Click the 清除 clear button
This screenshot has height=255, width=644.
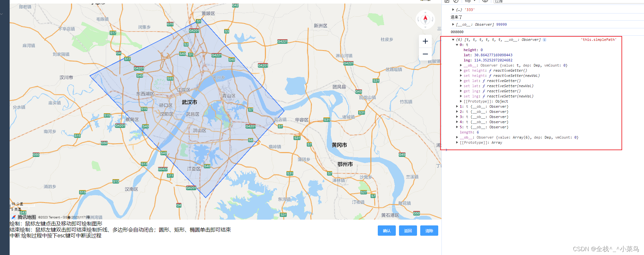pyautogui.click(x=429, y=231)
